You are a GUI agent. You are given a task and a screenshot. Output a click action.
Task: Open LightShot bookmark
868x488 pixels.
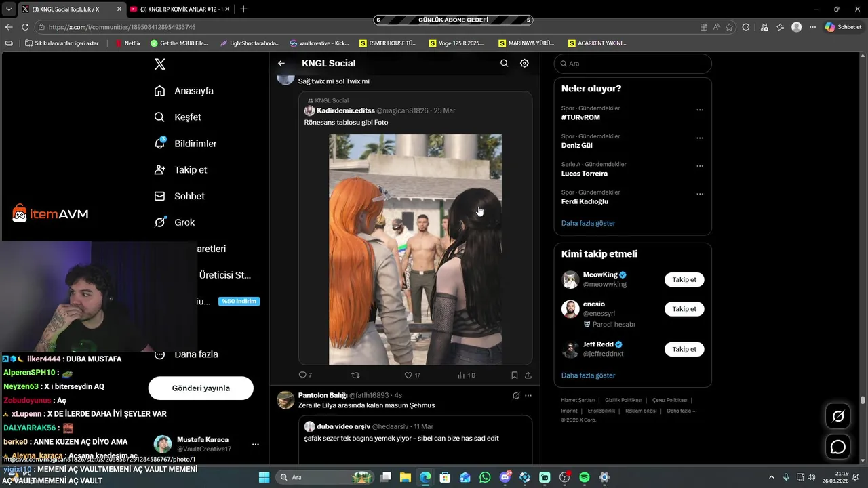point(250,43)
